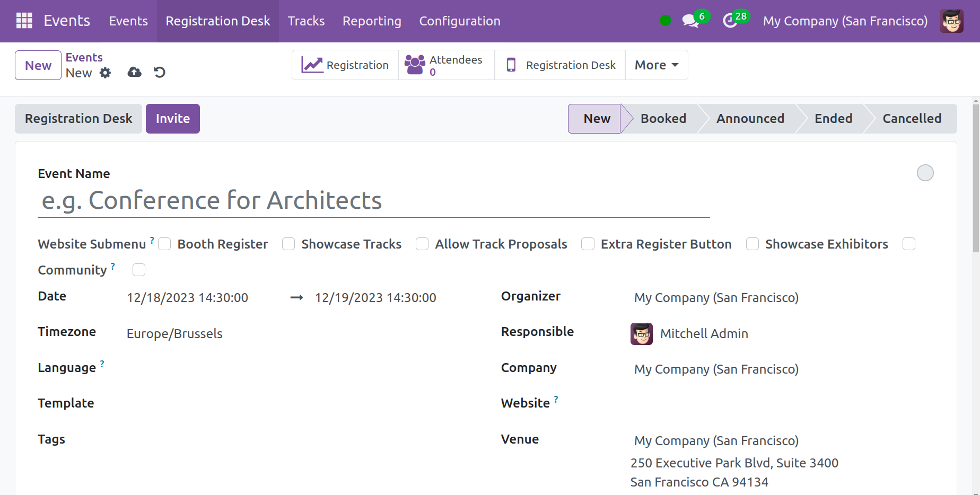The width and height of the screenshot is (980, 495).
Task: Click the user avatar in top bar
Action: pos(951,21)
